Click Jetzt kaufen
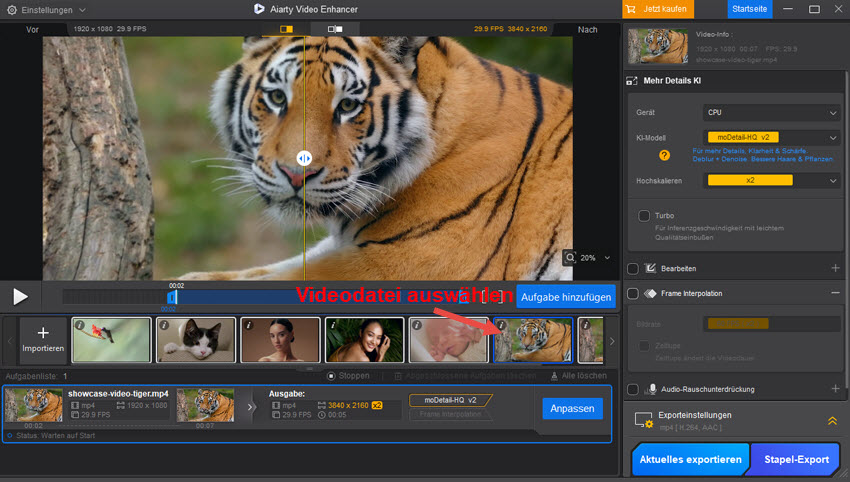 pyautogui.click(x=658, y=9)
